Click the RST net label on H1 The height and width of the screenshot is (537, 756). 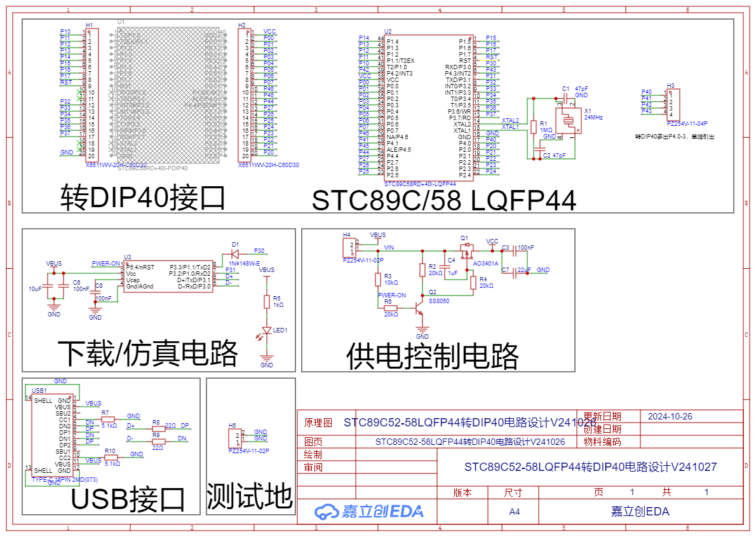pyautogui.click(x=66, y=83)
